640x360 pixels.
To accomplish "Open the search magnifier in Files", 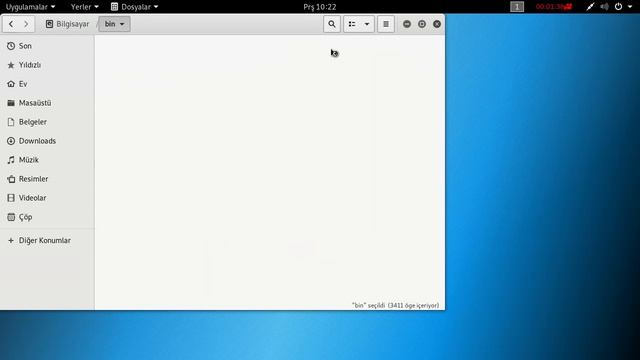I will [x=332, y=24].
